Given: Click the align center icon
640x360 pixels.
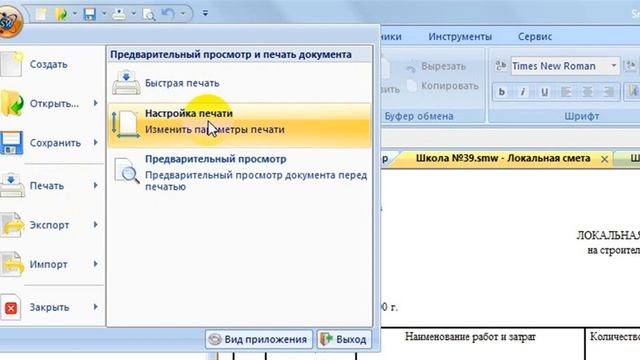Looking at the screenshot, I should pos(587,92).
